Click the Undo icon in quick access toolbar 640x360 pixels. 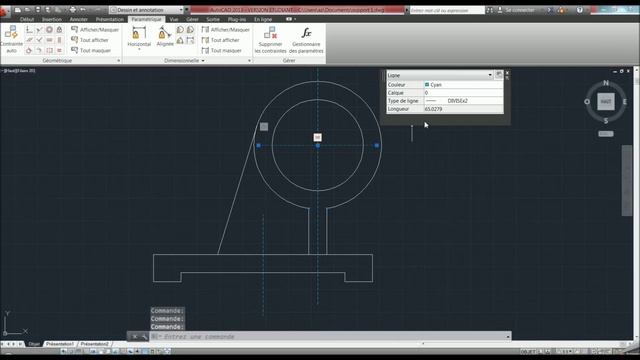(83, 10)
